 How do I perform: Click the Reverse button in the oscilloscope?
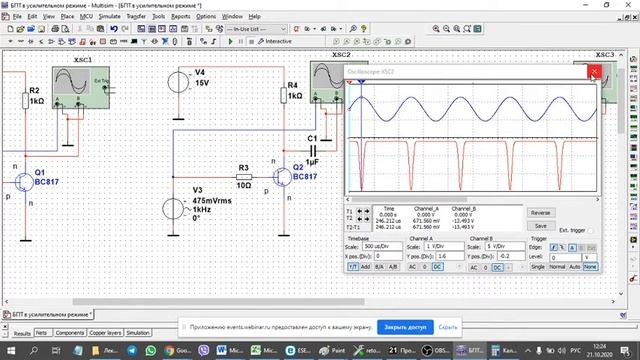[x=541, y=213]
